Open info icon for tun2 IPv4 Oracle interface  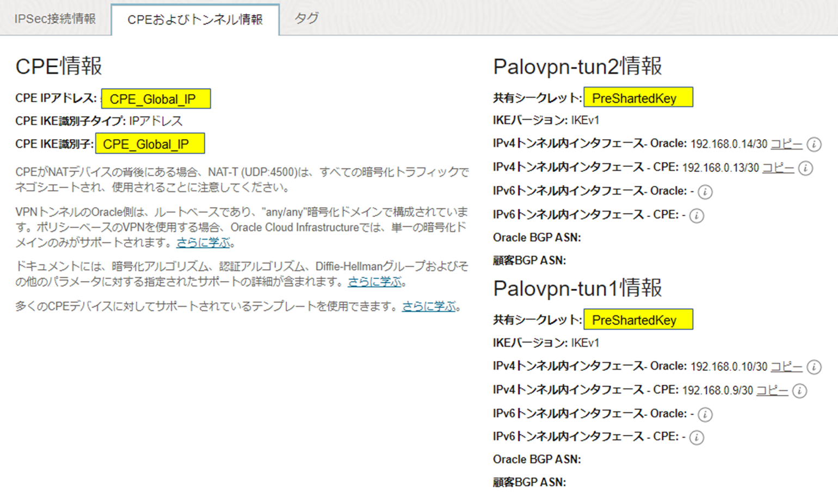pos(814,144)
